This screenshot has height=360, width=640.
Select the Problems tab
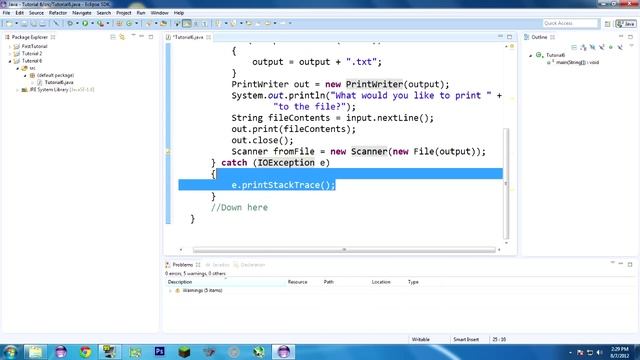pyautogui.click(x=182, y=265)
